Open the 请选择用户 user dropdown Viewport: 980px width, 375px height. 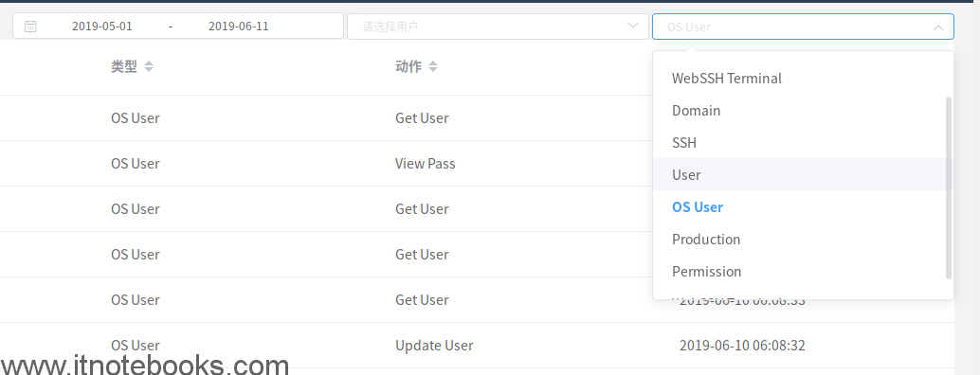tap(498, 27)
